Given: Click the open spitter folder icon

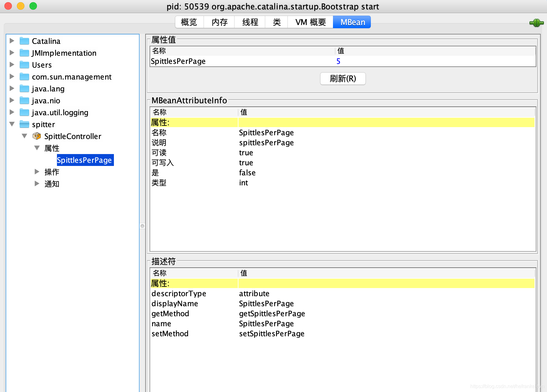Looking at the screenshot, I should pos(24,124).
